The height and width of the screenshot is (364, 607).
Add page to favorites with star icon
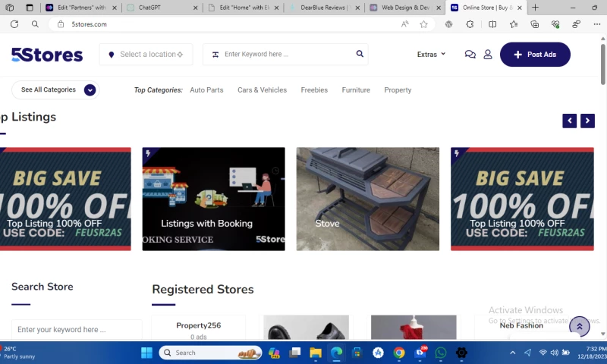coord(423,24)
